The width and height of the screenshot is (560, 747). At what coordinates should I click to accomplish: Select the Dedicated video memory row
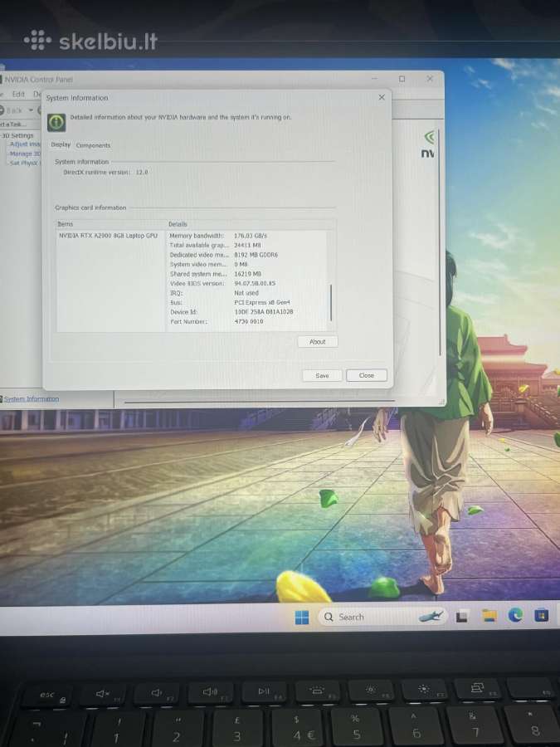(247, 255)
